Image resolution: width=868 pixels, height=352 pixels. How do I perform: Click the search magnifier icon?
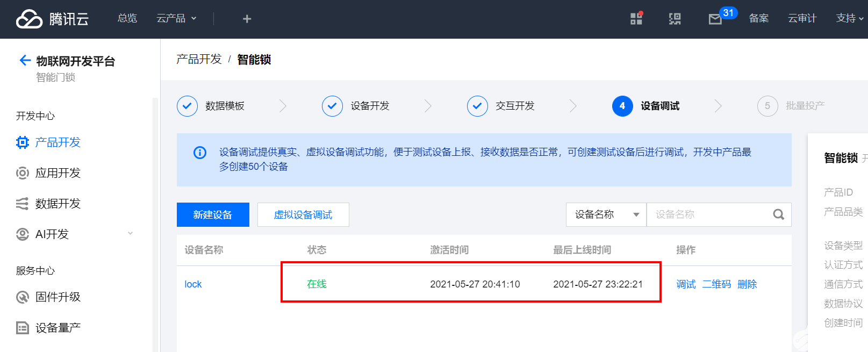(x=778, y=214)
